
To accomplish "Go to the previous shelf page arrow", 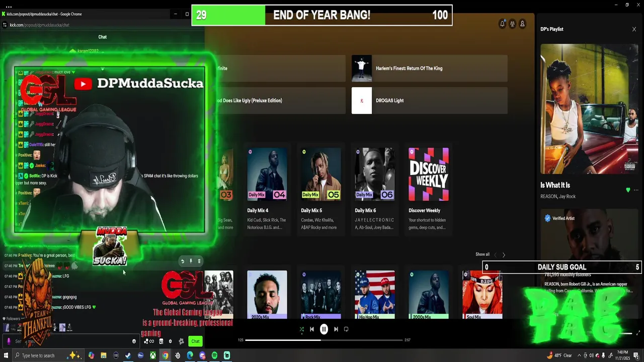I will click(x=495, y=255).
